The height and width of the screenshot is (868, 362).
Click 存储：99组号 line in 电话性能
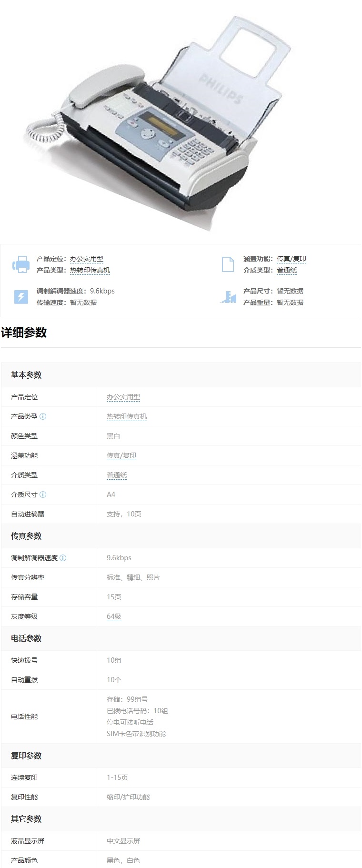[x=127, y=699]
